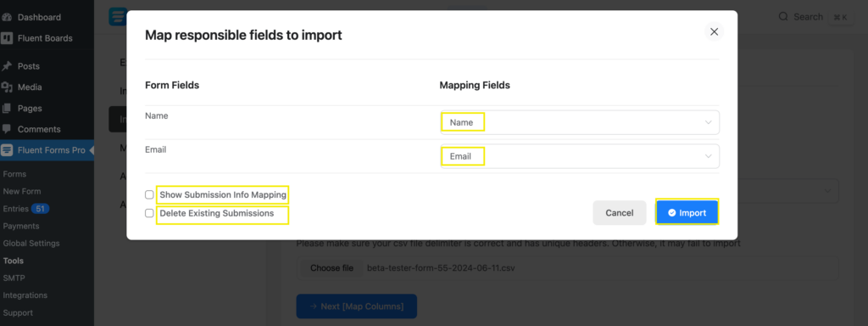This screenshot has width=868, height=326.
Task: Open Integrations from the sidebar menu
Action: [25, 295]
